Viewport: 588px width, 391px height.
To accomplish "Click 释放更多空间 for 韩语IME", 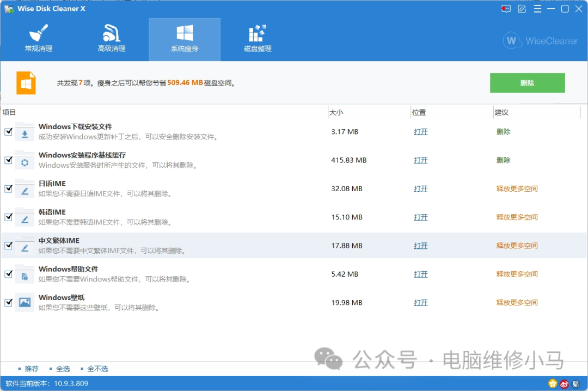I will coord(517,217).
